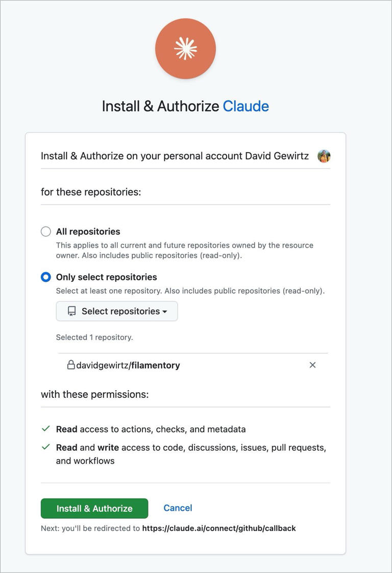Select the All repositories radio button
This screenshot has width=392, height=573.
46,231
